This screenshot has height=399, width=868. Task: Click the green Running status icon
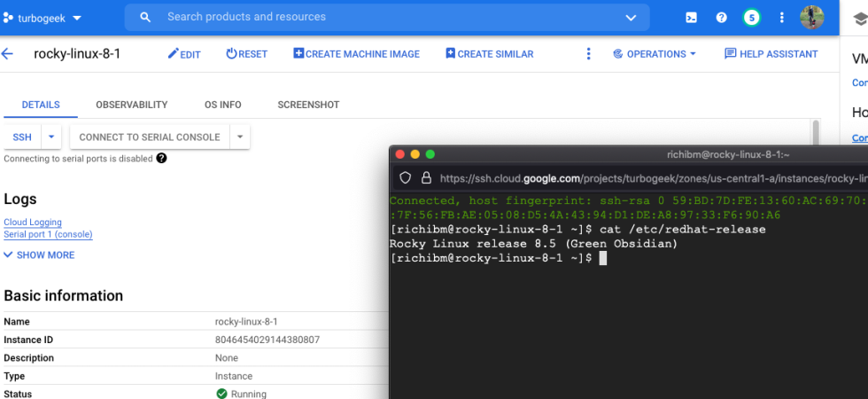(x=222, y=394)
